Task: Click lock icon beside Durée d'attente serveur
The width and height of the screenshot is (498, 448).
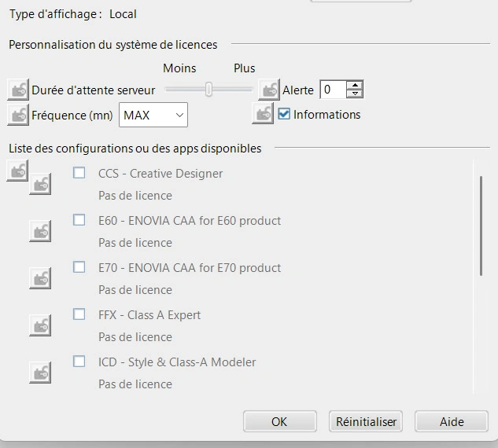Action: point(17,90)
